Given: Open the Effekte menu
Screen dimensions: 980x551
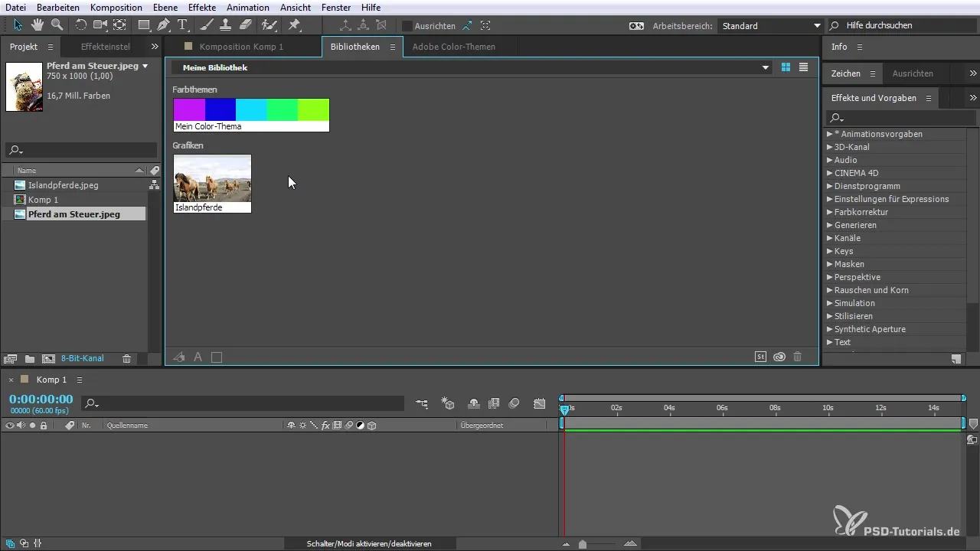Looking at the screenshot, I should point(202,7).
